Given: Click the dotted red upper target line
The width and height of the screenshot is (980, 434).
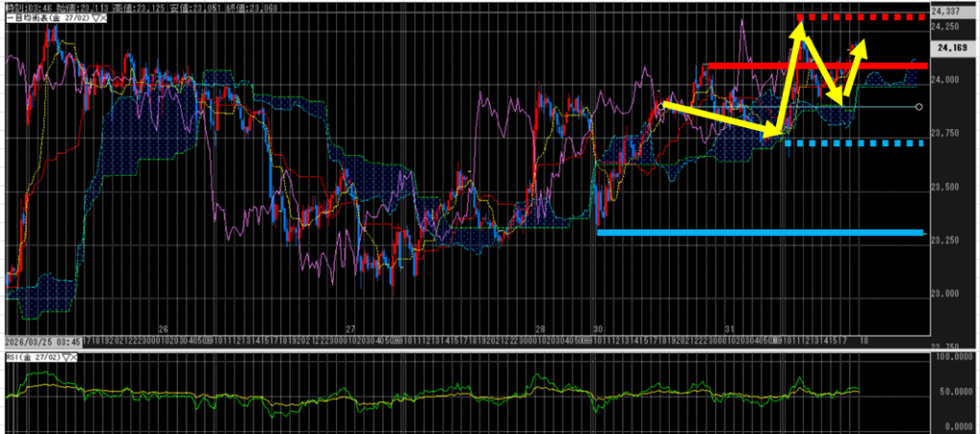Looking at the screenshot, I should (861, 17).
